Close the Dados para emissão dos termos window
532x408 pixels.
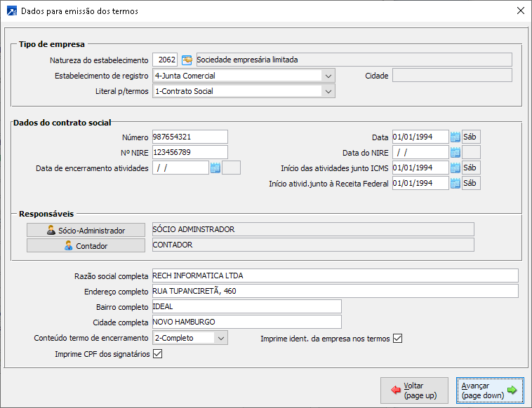tap(521, 11)
